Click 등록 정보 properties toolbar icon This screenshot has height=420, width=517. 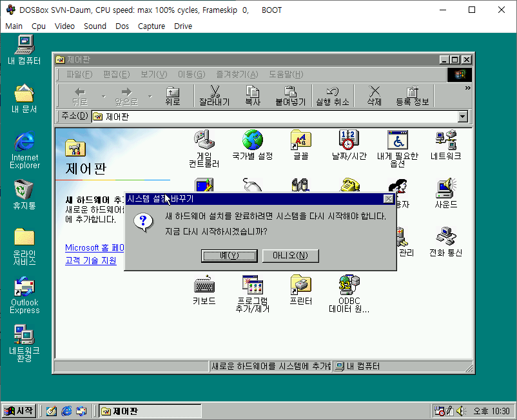(413, 96)
